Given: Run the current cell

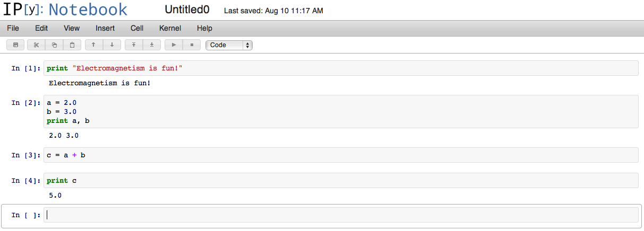Looking at the screenshot, I should [x=174, y=45].
